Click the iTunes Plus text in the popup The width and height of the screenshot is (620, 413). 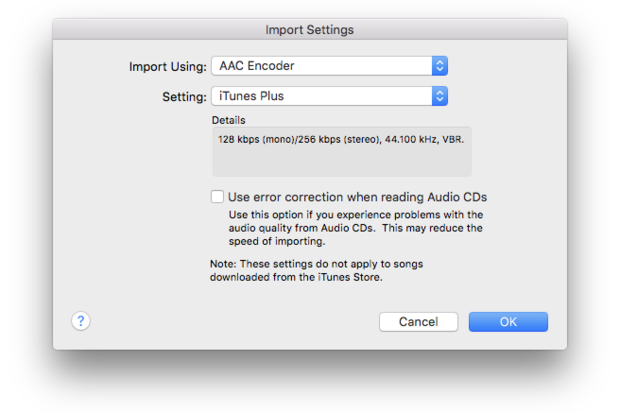(x=250, y=97)
